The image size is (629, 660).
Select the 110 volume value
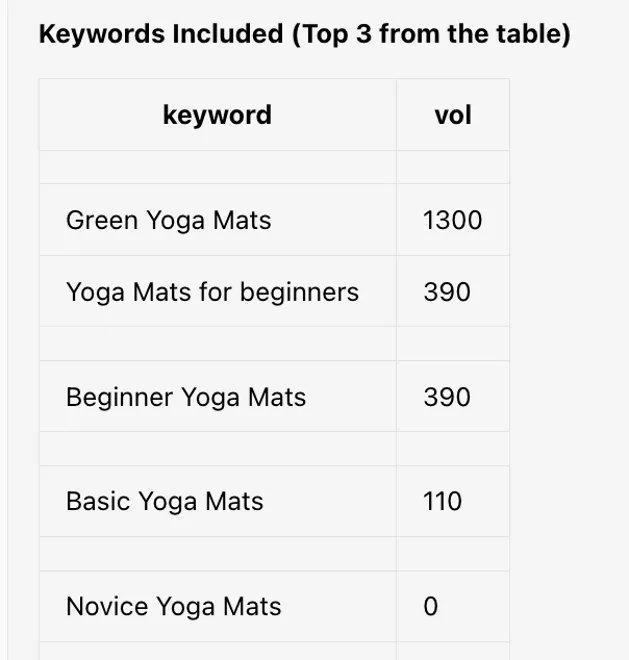[442, 501]
